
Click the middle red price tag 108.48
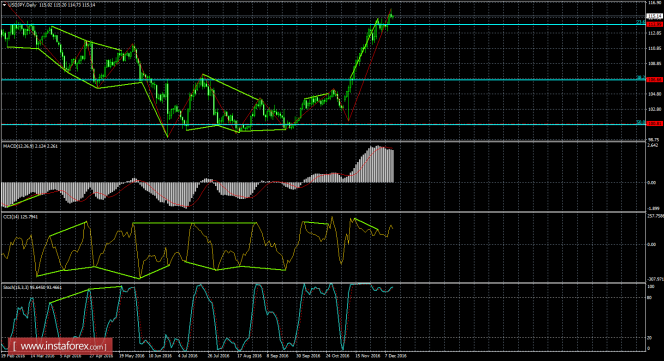click(x=654, y=79)
